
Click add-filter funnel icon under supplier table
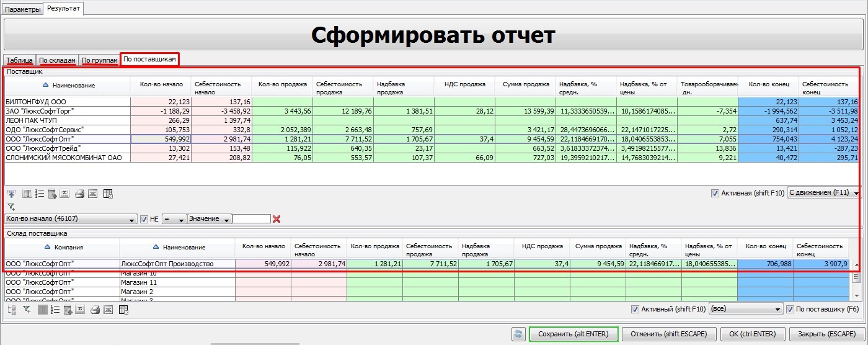click(11, 207)
